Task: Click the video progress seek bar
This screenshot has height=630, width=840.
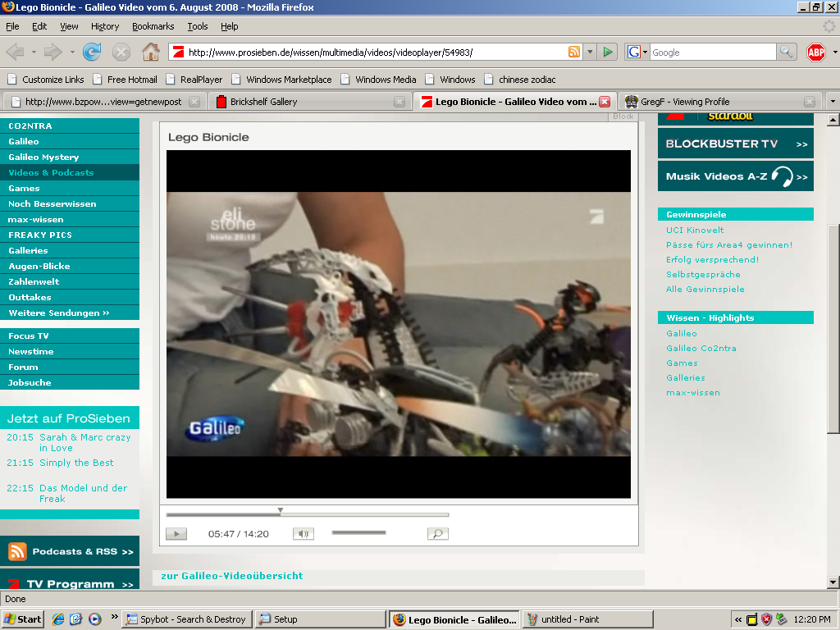Action: point(307,515)
